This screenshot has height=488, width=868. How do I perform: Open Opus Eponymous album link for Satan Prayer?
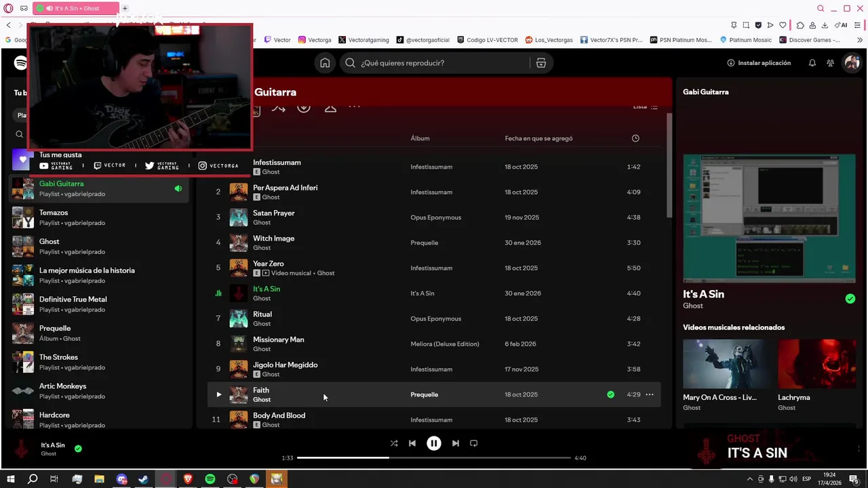click(x=436, y=218)
